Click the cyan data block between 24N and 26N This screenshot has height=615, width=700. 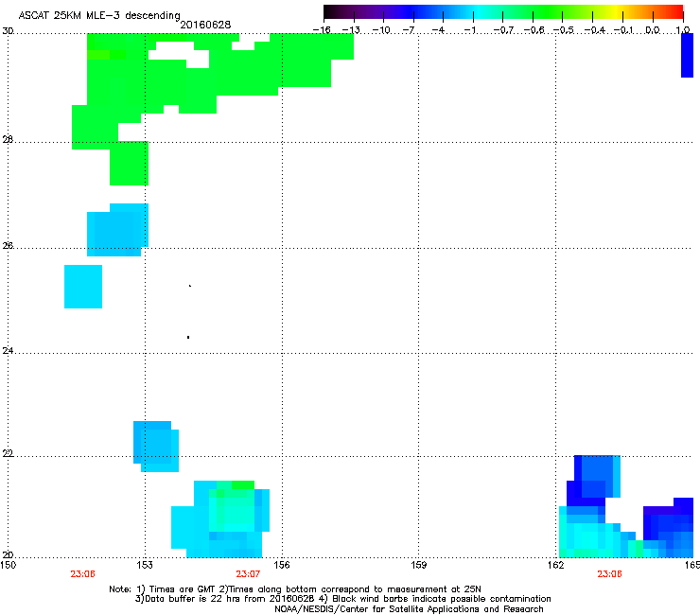[83, 287]
